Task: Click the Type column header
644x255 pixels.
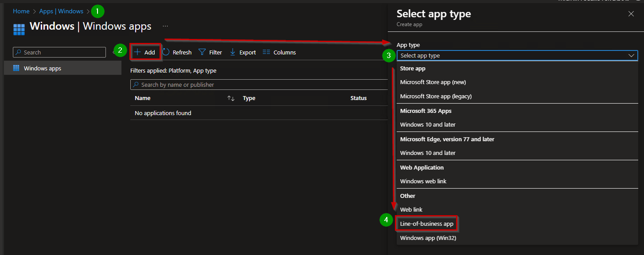Action: pyautogui.click(x=249, y=98)
